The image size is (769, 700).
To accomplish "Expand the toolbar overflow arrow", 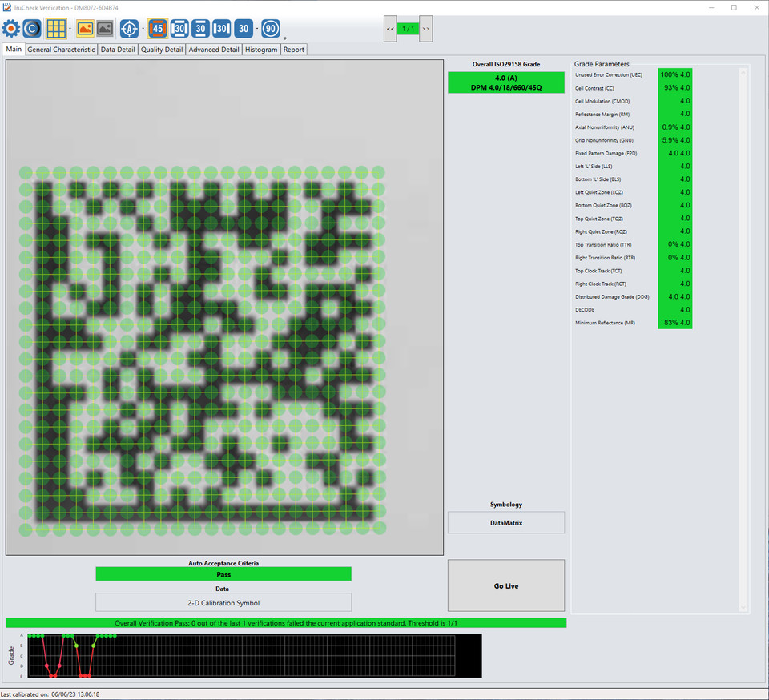I will click(x=285, y=38).
